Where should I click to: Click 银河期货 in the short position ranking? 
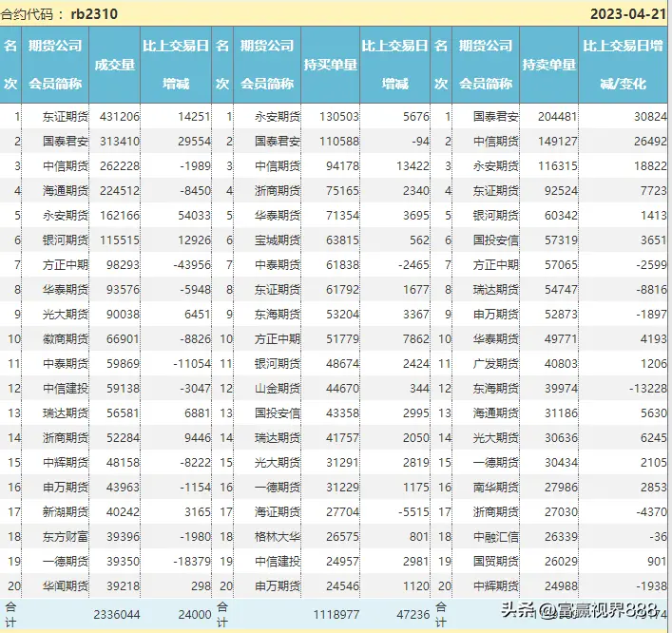495,216
